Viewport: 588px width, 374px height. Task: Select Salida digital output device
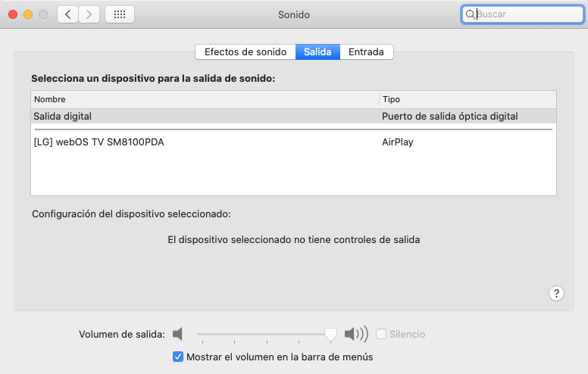205,117
